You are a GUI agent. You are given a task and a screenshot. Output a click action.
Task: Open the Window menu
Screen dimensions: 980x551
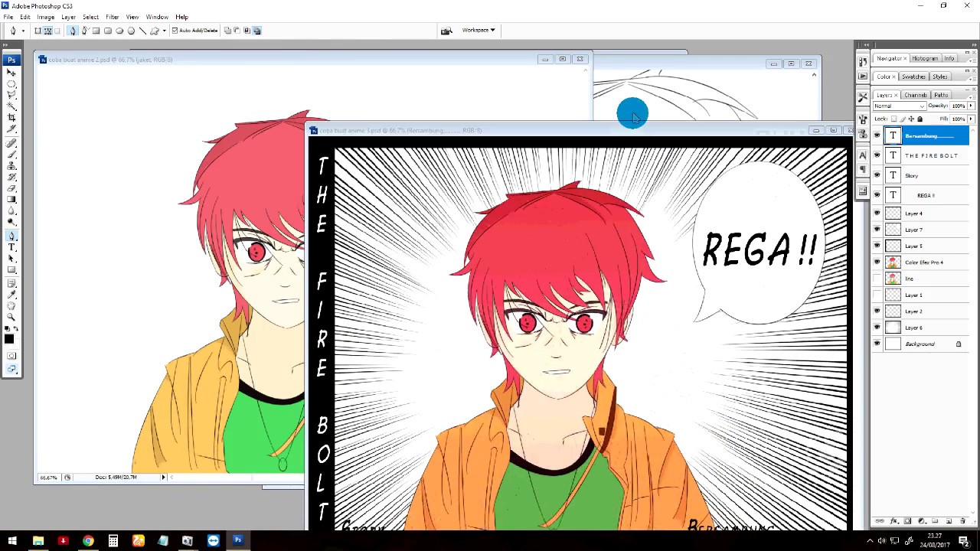click(x=157, y=17)
